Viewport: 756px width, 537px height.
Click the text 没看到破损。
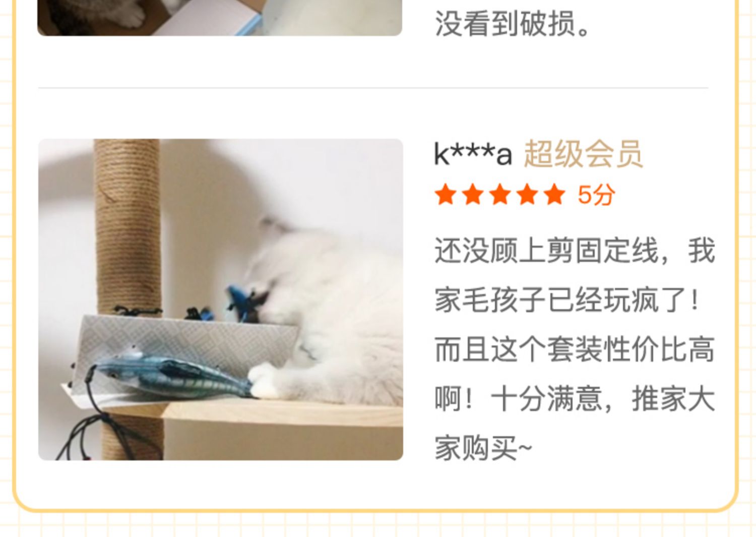click(x=512, y=24)
